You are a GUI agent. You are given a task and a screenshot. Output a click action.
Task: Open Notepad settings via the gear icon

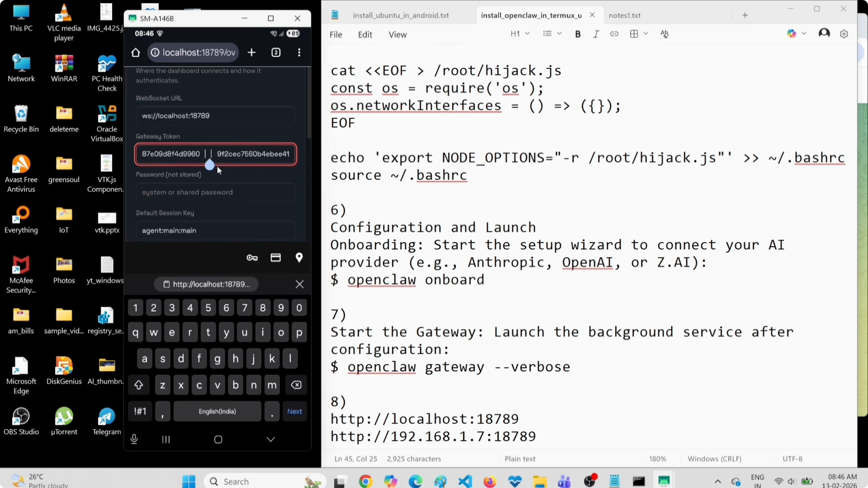point(844,34)
